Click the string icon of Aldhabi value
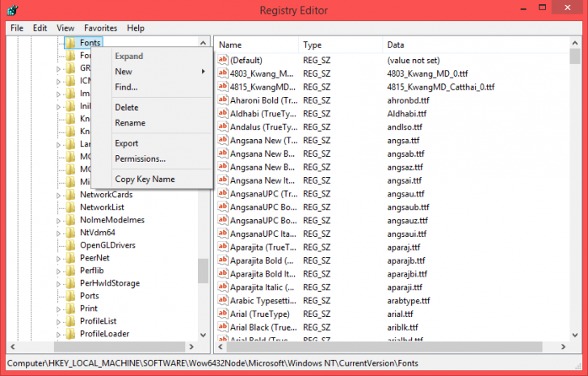Screen dimensions: 588x376 pyautogui.click(x=223, y=113)
